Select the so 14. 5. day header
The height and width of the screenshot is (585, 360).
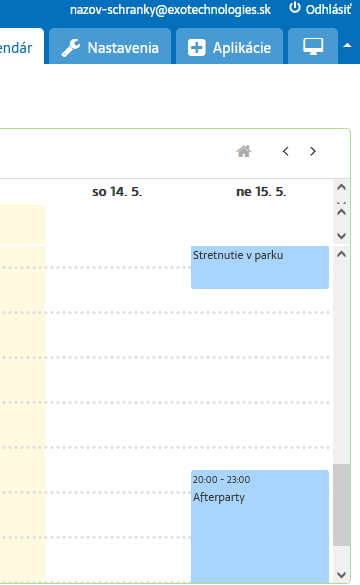(x=117, y=192)
